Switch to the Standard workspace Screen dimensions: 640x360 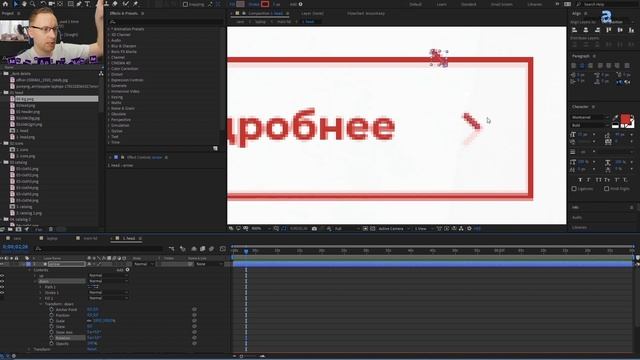(x=468, y=4)
